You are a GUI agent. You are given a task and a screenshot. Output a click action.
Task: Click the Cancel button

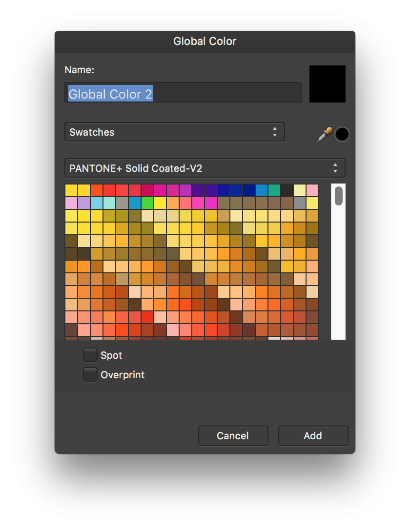coord(233,436)
